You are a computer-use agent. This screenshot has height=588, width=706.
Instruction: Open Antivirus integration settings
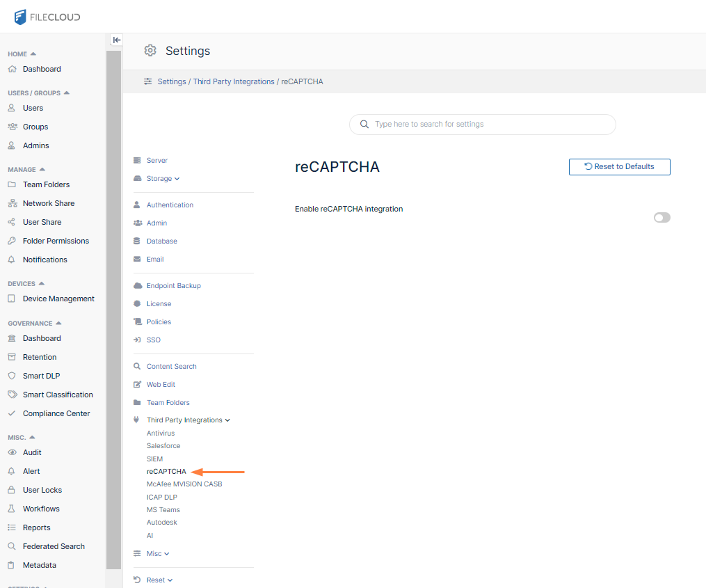pyautogui.click(x=161, y=433)
